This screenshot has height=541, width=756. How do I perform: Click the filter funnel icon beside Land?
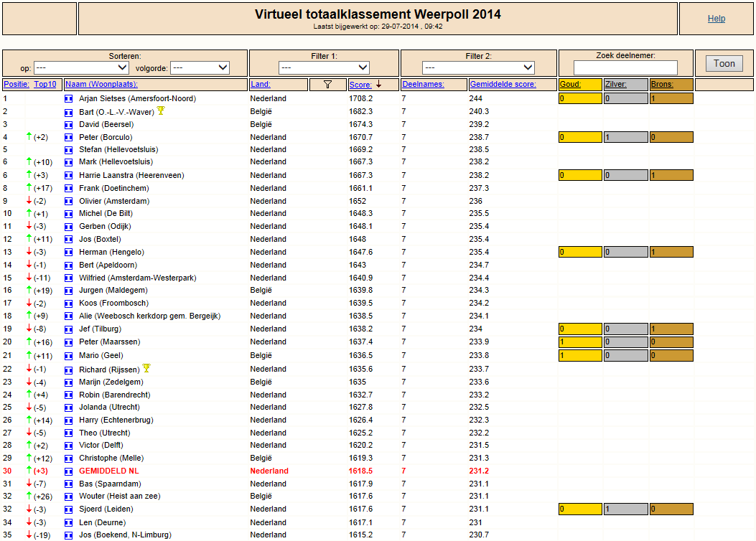pyautogui.click(x=327, y=84)
